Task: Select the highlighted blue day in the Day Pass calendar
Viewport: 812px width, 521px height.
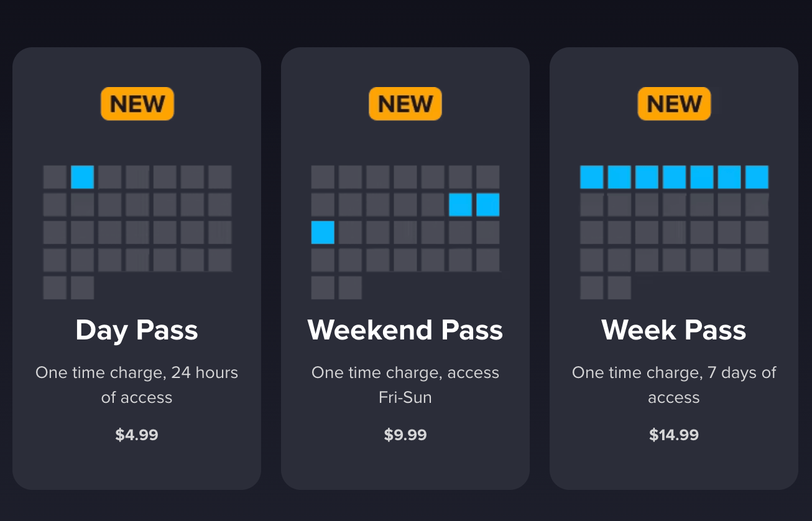Action: [x=83, y=177]
